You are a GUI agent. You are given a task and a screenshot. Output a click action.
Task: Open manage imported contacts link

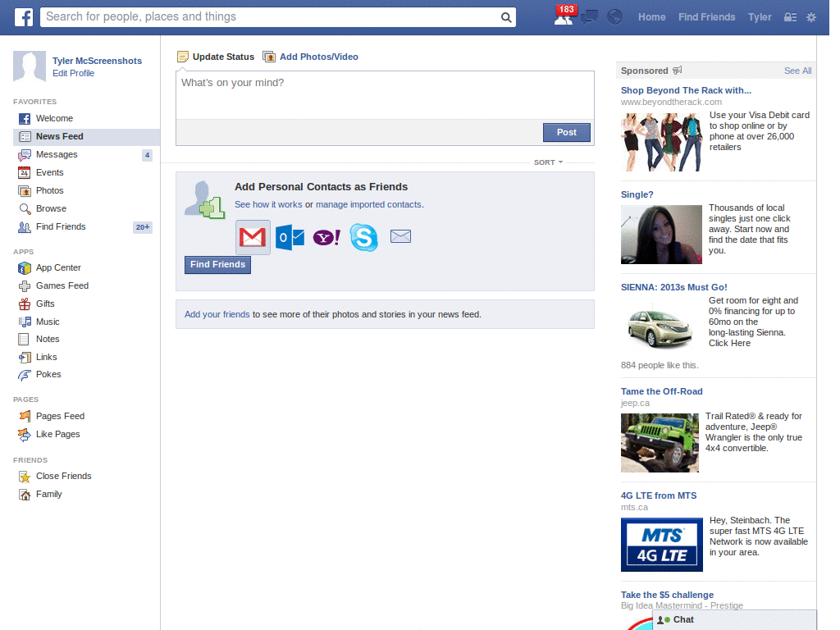pos(368,204)
